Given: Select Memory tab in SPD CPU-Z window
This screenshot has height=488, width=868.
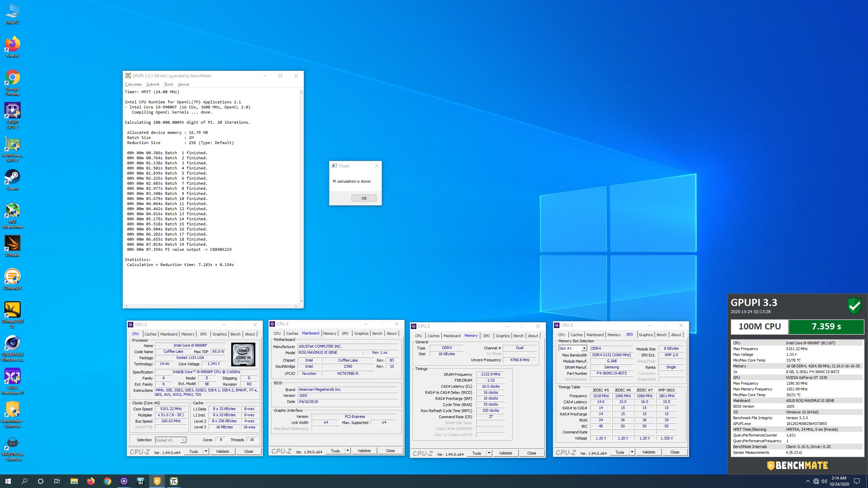Looking at the screenshot, I should (614, 335).
